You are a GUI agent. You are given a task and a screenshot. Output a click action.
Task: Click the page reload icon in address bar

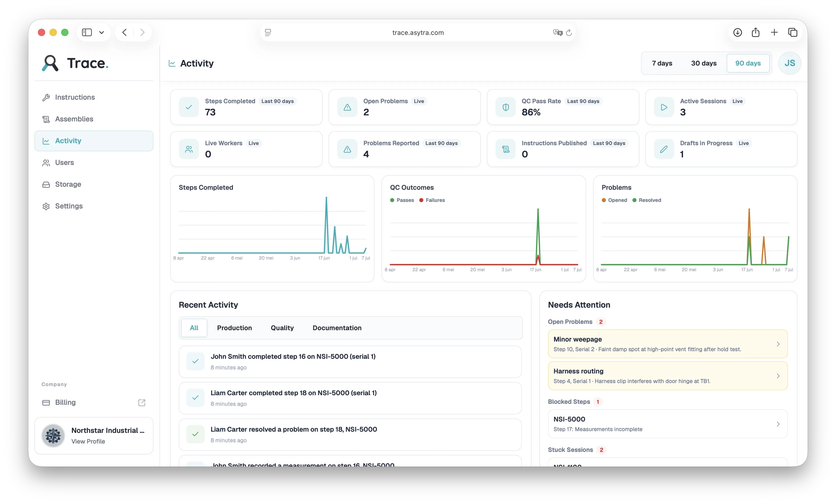(569, 33)
